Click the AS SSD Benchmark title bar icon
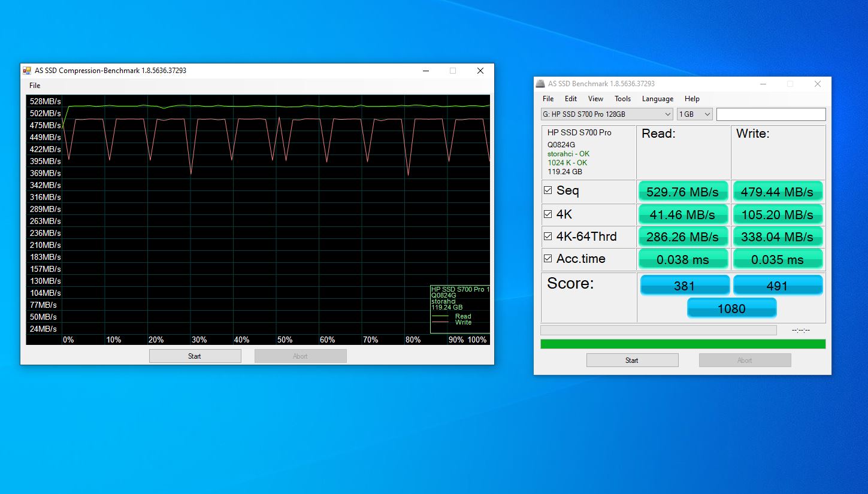868x494 pixels. pos(541,84)
